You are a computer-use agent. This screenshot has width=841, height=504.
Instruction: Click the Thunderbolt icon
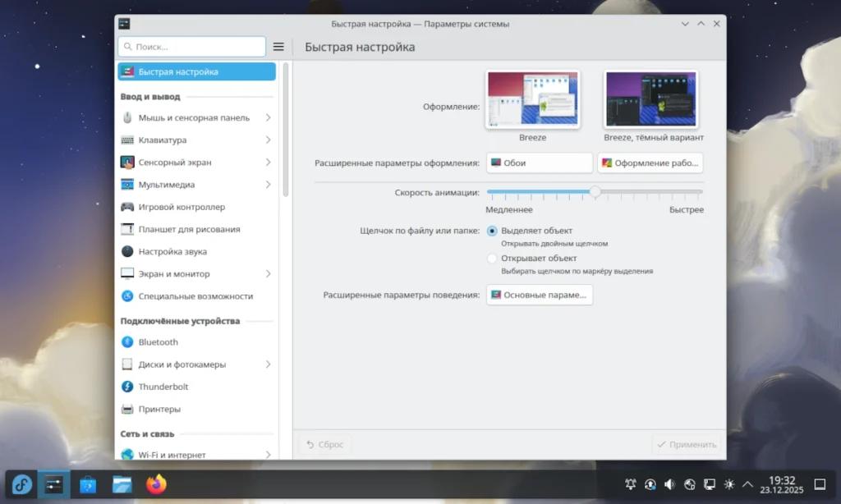tap(127, 387)
